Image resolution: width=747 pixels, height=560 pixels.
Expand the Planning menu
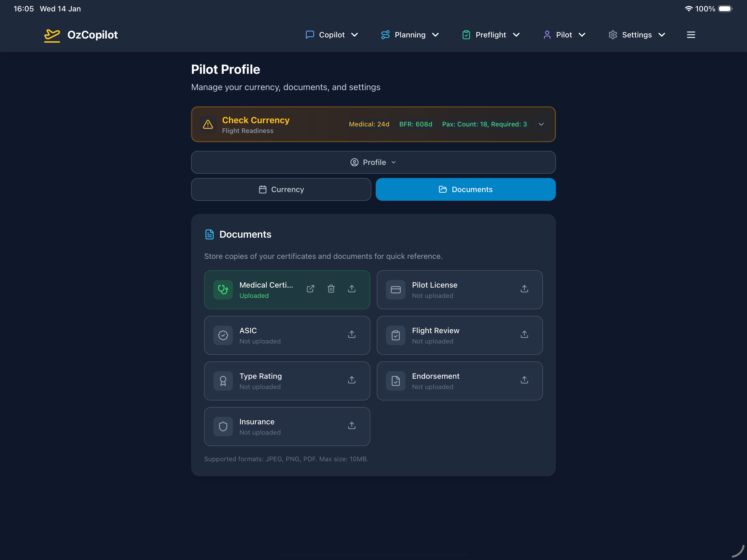410,35
